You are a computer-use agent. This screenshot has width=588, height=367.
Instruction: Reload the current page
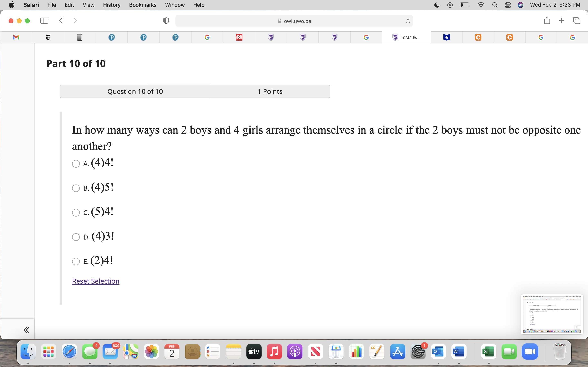click(x=407, y=21)
